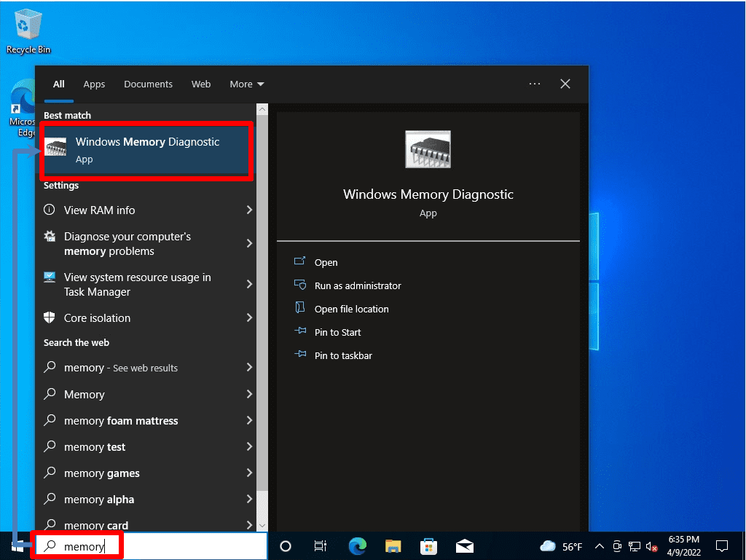The width and height of the screenshot is (746, 560).
Task: Select Pin to taskbar
Action: [343, 355]
